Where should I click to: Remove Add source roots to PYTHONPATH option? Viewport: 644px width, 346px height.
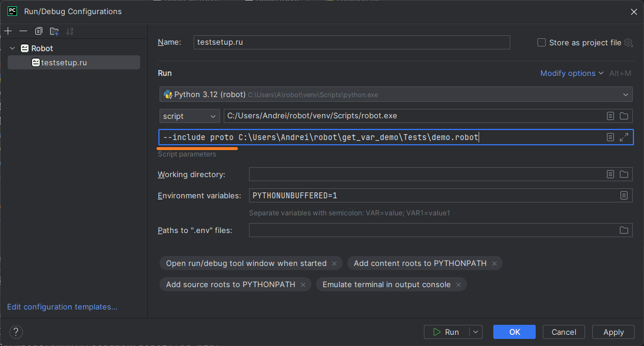pos(303,285)
